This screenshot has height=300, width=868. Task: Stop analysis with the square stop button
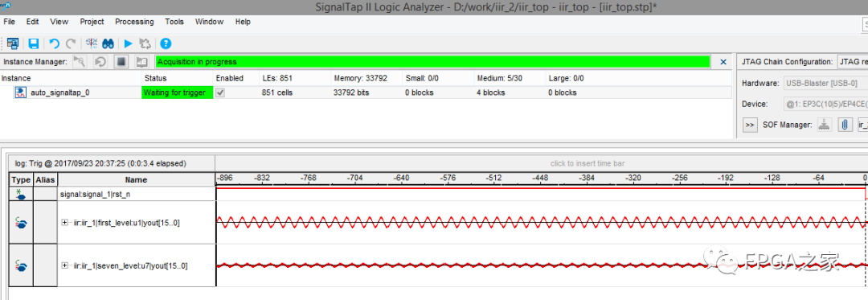[121, 62]
